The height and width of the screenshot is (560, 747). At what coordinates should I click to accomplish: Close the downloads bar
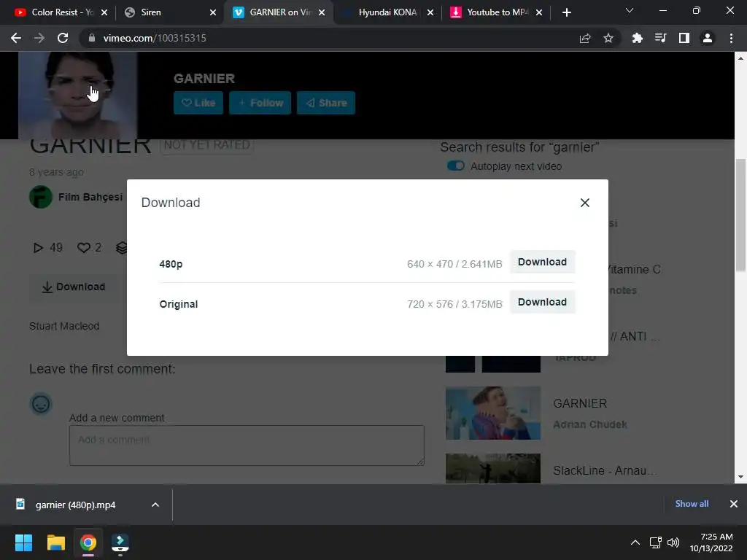click(x=734, y=504)
